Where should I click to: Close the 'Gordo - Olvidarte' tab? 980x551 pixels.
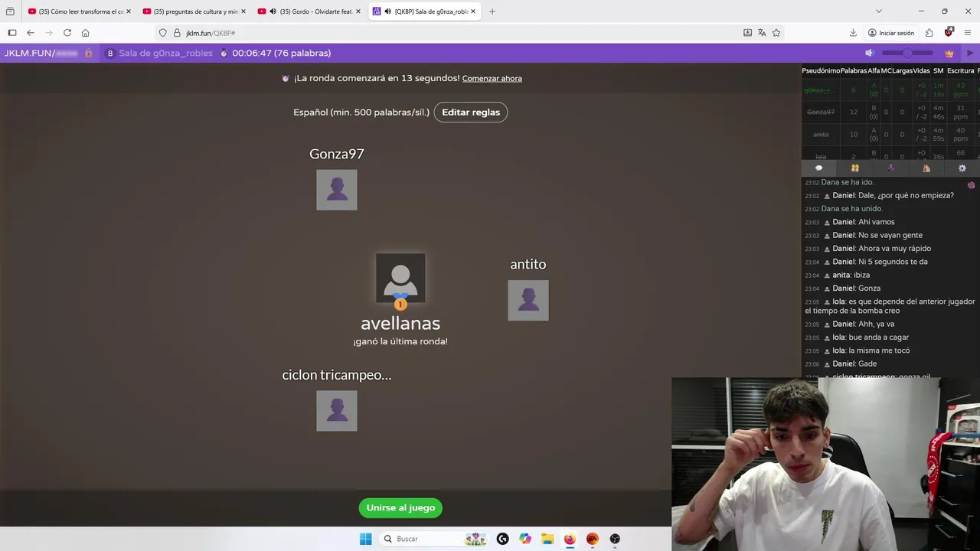point(358,11)
